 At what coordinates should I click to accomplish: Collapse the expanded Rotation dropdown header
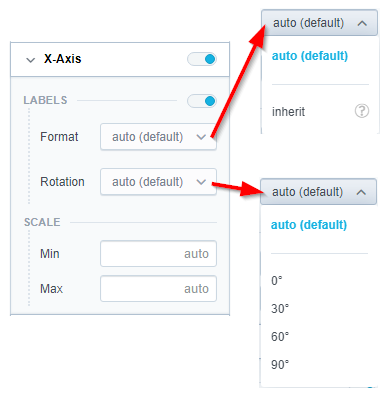tap(318, 192)
